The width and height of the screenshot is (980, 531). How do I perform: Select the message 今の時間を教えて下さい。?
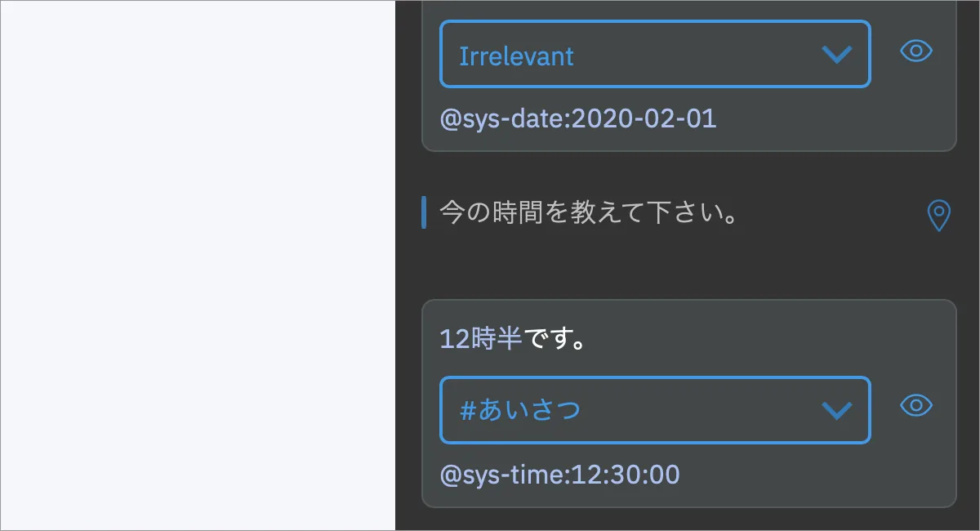click(x=589, y=213)
